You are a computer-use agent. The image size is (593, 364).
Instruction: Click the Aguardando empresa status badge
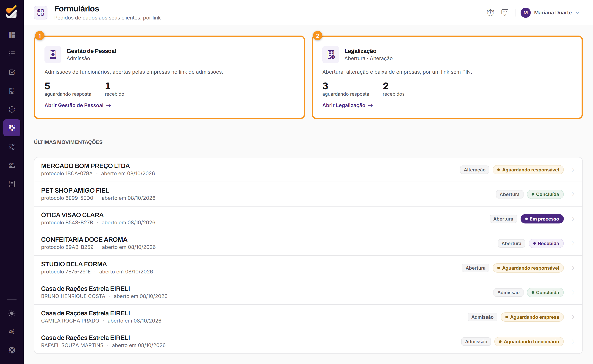[532, 317]
